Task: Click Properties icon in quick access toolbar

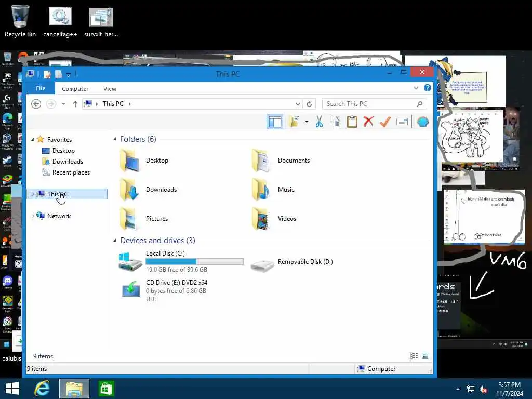Action: [47, 74]
